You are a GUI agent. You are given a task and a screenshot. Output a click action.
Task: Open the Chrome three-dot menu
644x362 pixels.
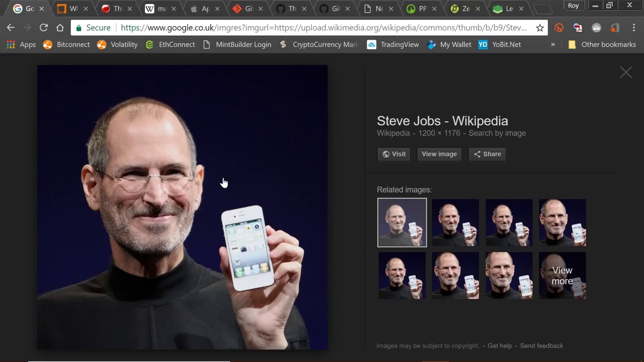point(633,28)
